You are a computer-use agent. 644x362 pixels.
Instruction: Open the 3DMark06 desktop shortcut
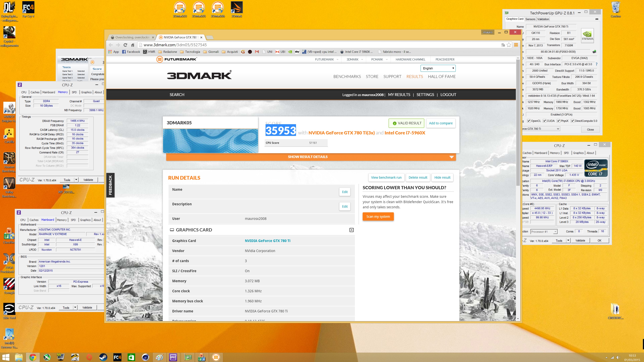click(218, 10)
